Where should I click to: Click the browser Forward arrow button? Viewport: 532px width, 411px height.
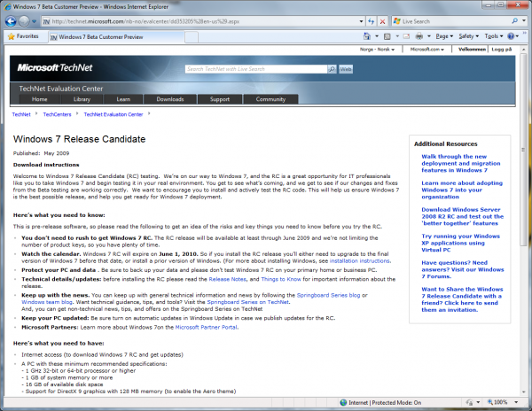pos(24,21)
